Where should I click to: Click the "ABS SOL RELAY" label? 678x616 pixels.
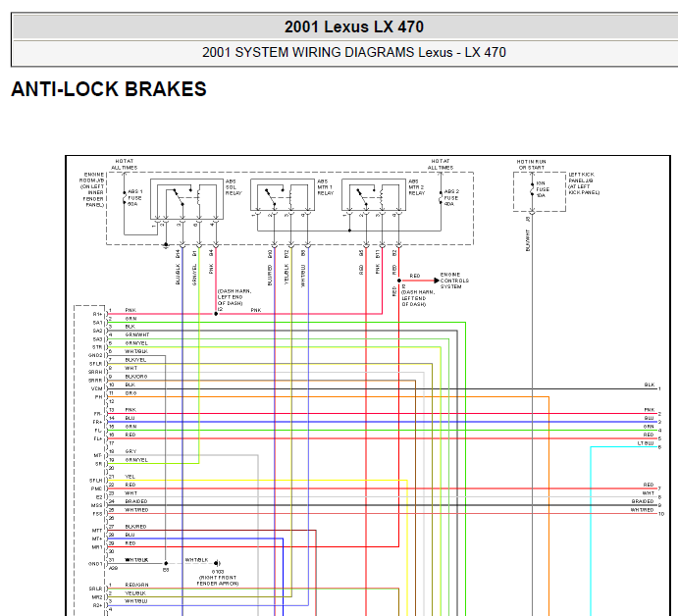234,187
